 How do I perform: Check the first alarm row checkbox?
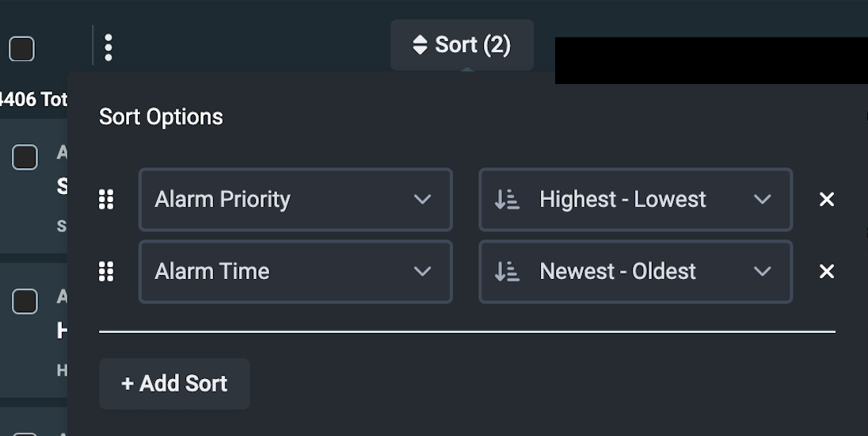click(25, 157)
